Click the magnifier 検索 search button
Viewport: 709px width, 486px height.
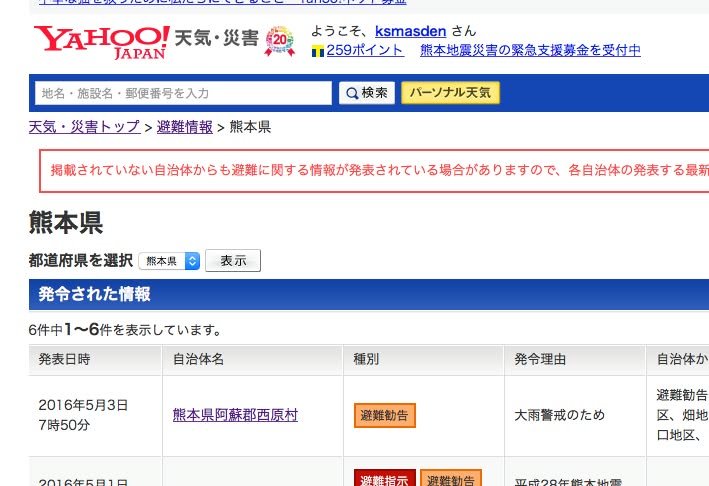tap(367, 93)
